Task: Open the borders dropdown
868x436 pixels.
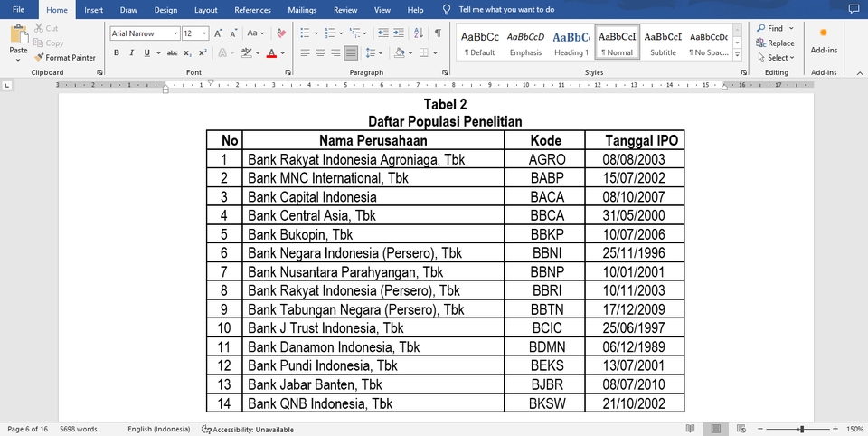Action: click(435, 52)
